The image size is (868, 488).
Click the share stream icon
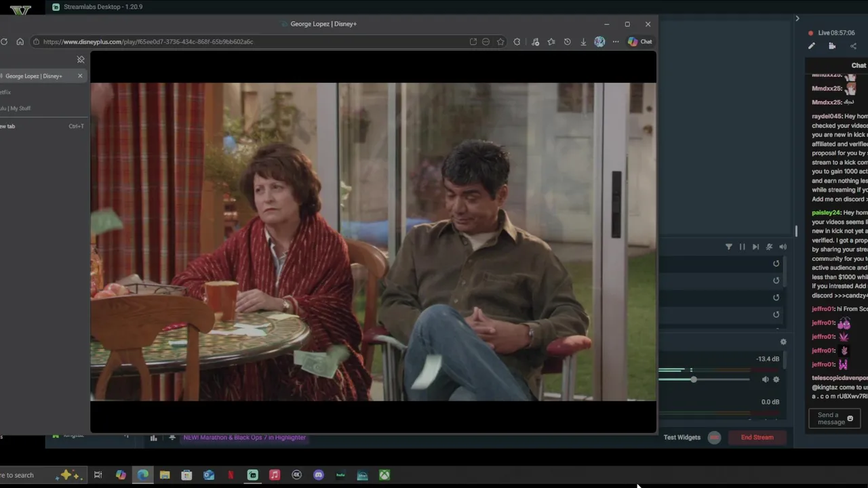point(853,46)
